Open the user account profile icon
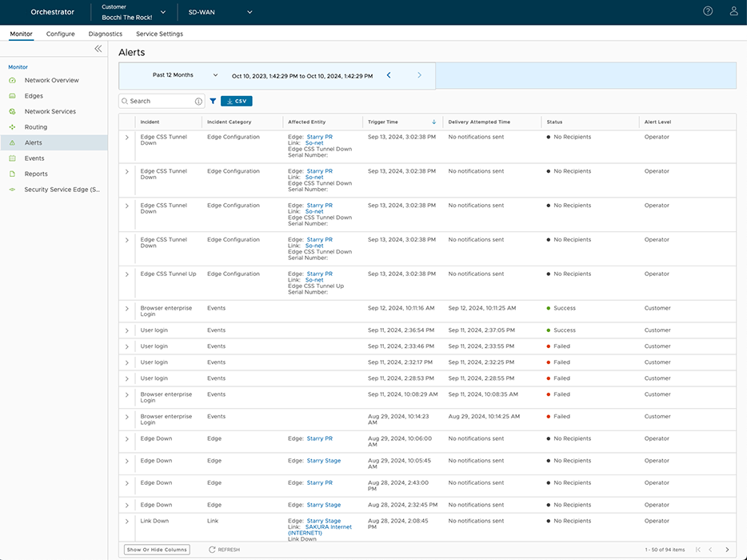Screen dimensions: 747x560 733,11
